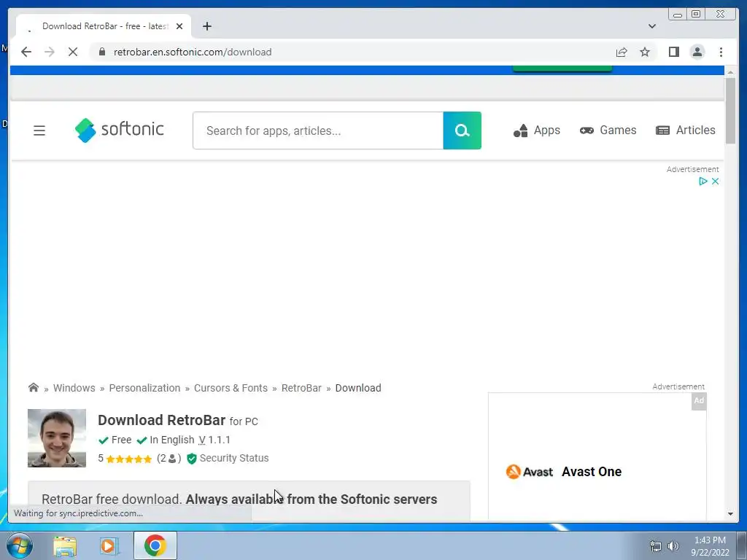747x560 pixels.
Task: Click the Softonic logo
Action: pos(119,130)
